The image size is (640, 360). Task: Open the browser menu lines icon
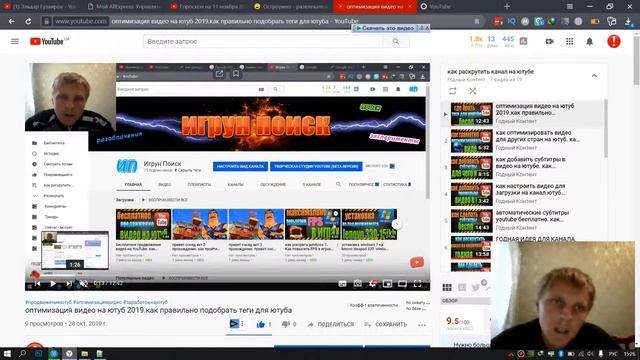(x=569, y=7)
